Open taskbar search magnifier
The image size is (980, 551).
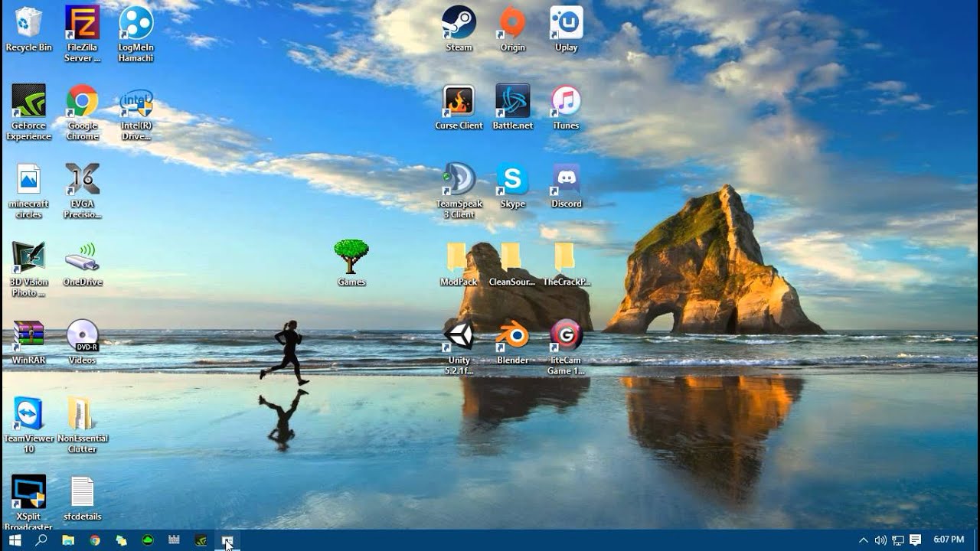[x=41, y=540]
